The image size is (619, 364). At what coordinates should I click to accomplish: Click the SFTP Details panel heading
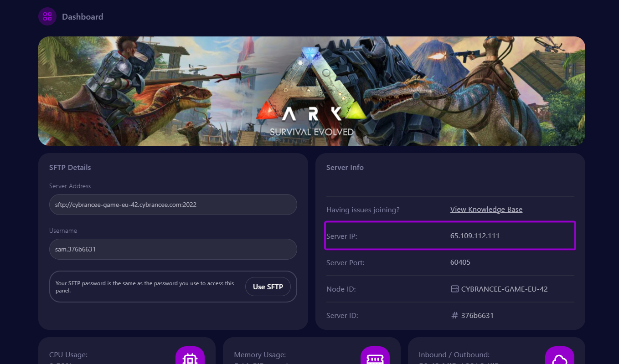(x=70, y=168)
